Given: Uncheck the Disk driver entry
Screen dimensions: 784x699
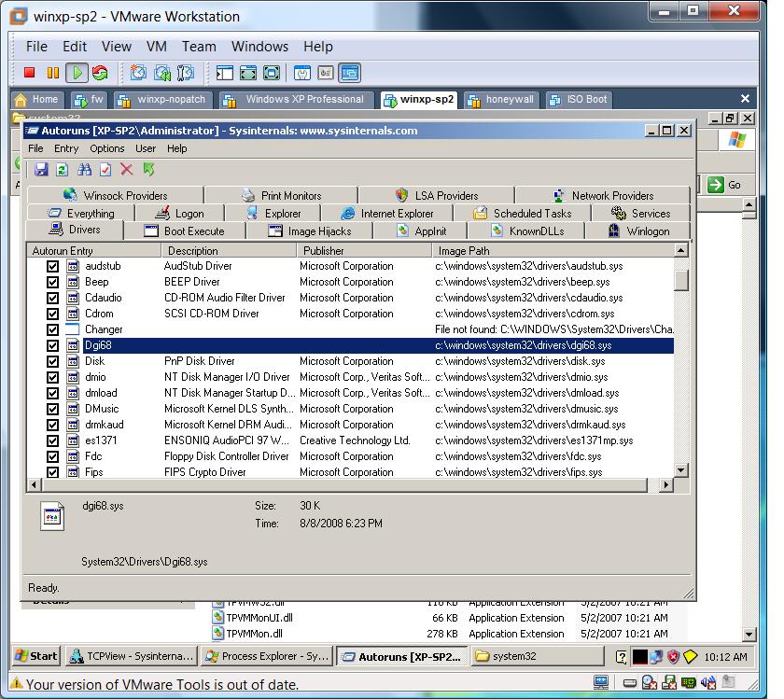Looking at the screenshot, I should coord(52,361).
